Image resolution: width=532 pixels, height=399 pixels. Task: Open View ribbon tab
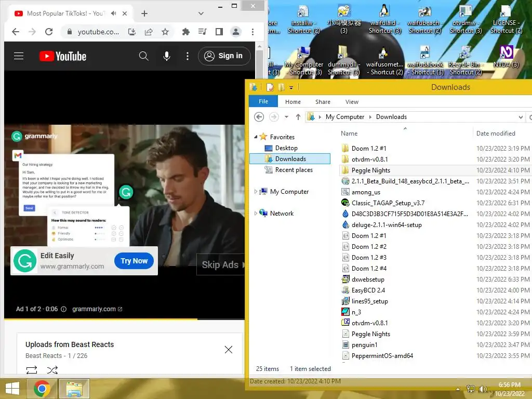352,102
